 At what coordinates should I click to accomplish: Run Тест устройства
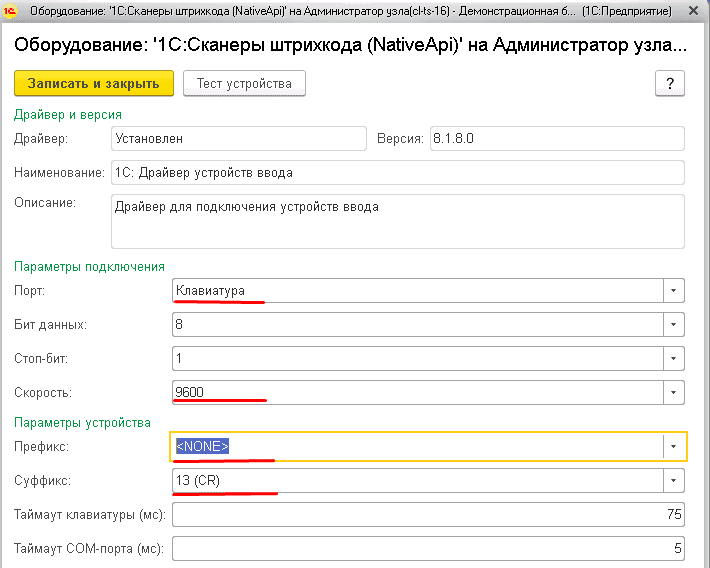pyautogui.click(x=244, y=83)
